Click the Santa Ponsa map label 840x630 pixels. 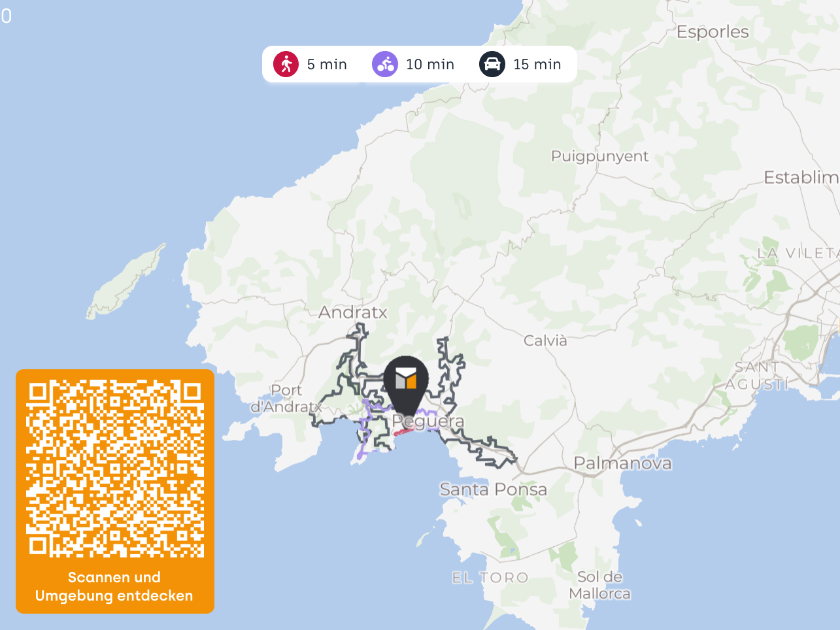(493, 489)
